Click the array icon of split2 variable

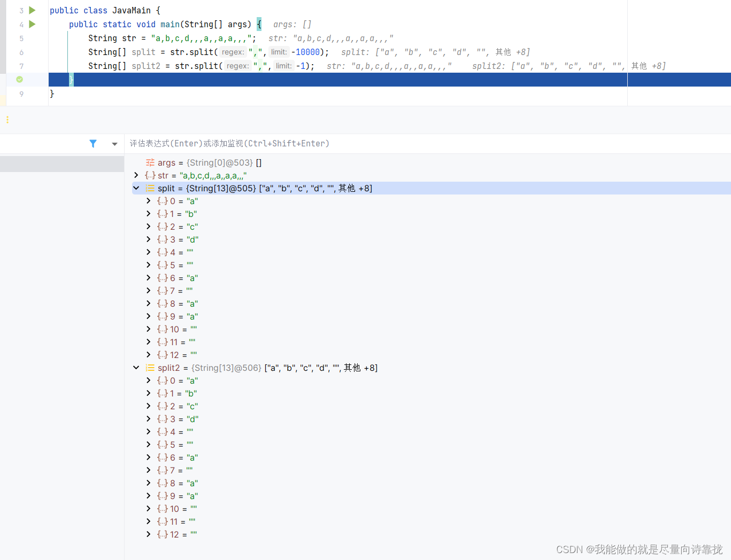[150, 368]
